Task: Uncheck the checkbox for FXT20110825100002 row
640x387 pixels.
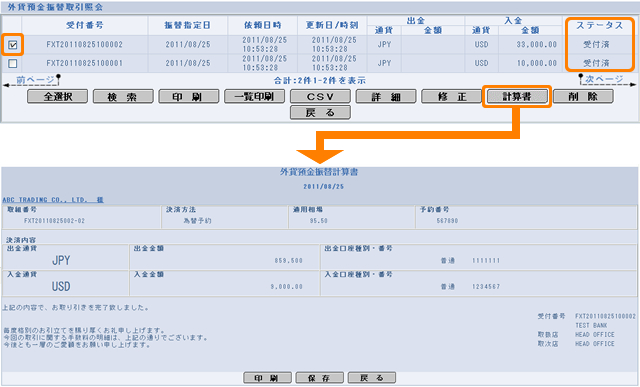Action: click(13, 45)
